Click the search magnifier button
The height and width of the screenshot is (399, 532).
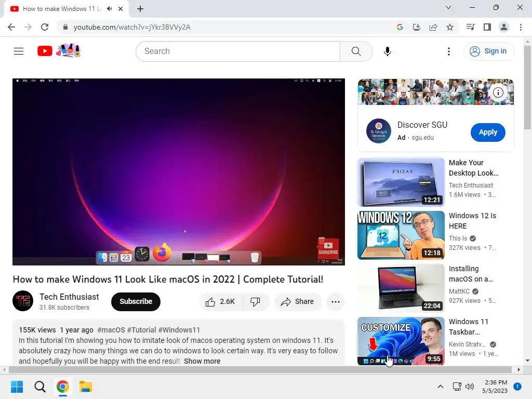356,51
